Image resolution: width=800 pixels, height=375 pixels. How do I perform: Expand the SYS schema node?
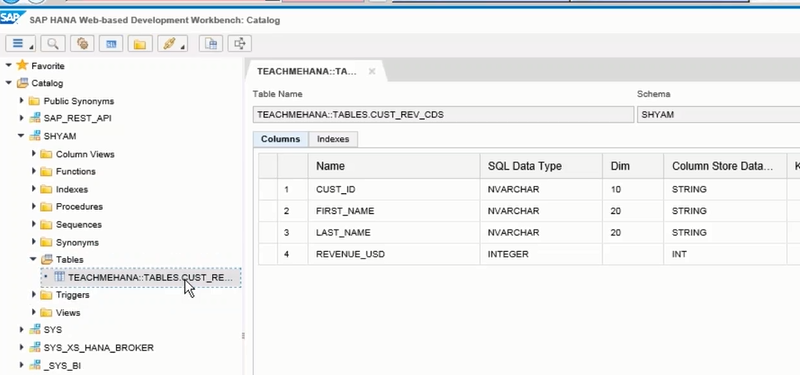click(21, 330)
